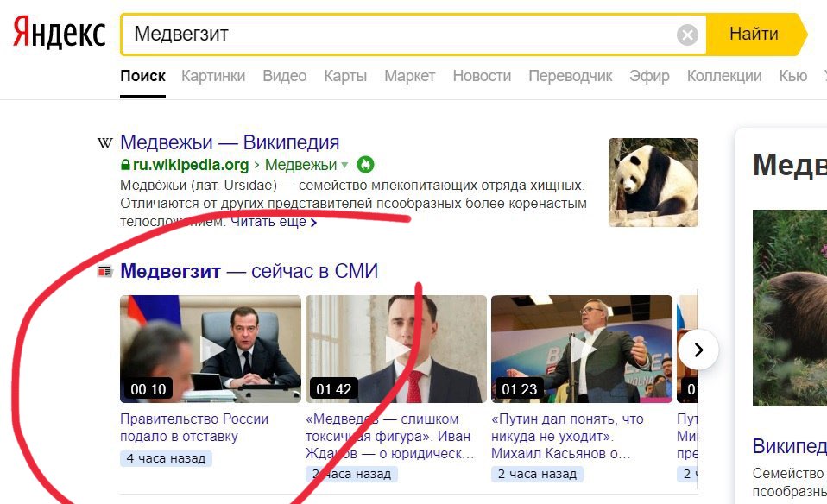Play the 01:42 Ivan Zhdanov video
This screenshot has height=504, width=827.
point(396,349)
